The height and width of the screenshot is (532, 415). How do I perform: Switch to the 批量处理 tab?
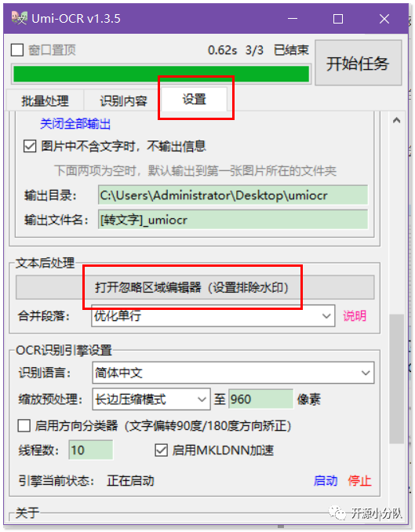pos(46,100)
